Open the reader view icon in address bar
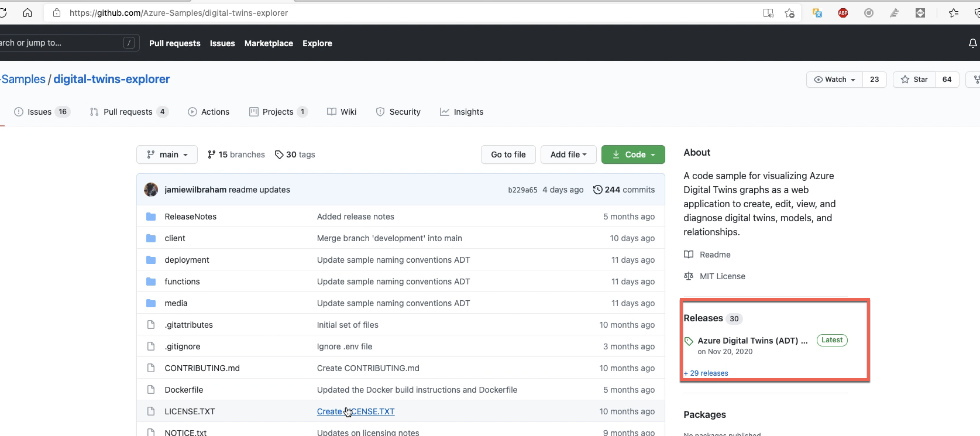 pyautogui.click(x=768, y=13)
